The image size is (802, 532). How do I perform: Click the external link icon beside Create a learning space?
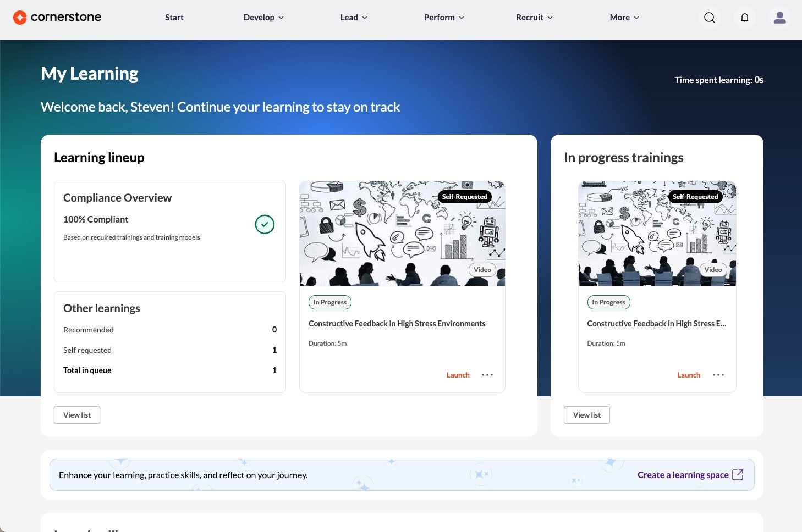coord(738,475)
